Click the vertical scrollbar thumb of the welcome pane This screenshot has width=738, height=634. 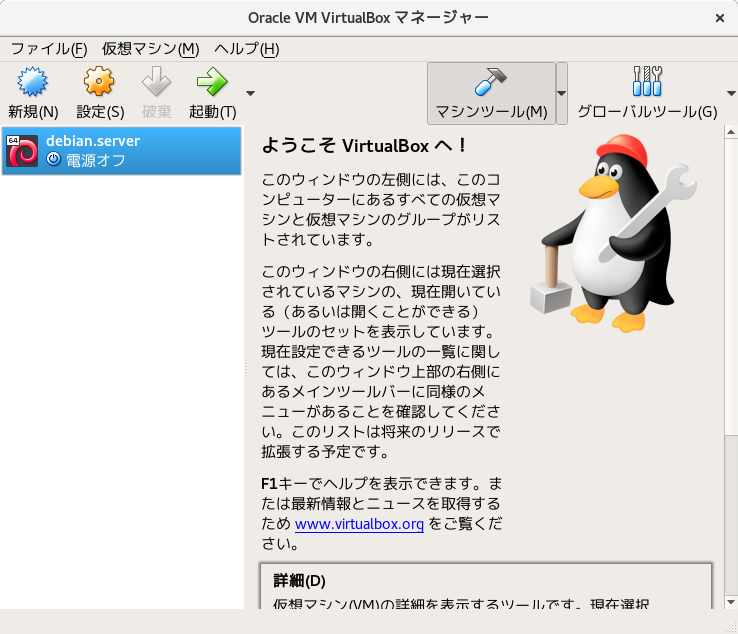click(x=731, y=287)
